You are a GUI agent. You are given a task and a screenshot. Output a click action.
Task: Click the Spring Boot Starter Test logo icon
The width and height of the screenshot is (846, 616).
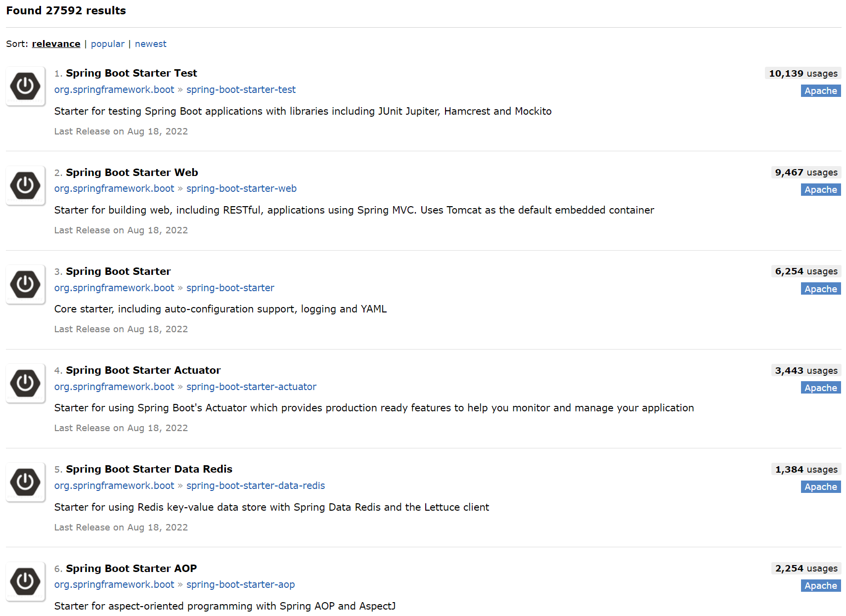coord(25,87)
